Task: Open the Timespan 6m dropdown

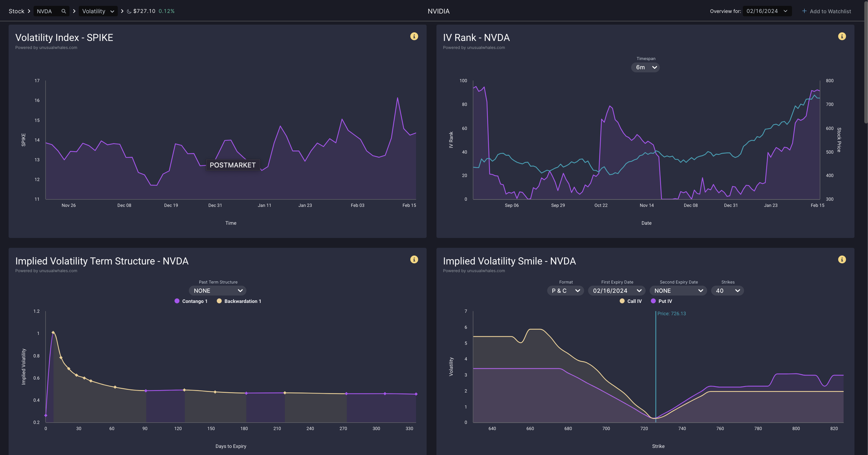Action: point(645,67)
